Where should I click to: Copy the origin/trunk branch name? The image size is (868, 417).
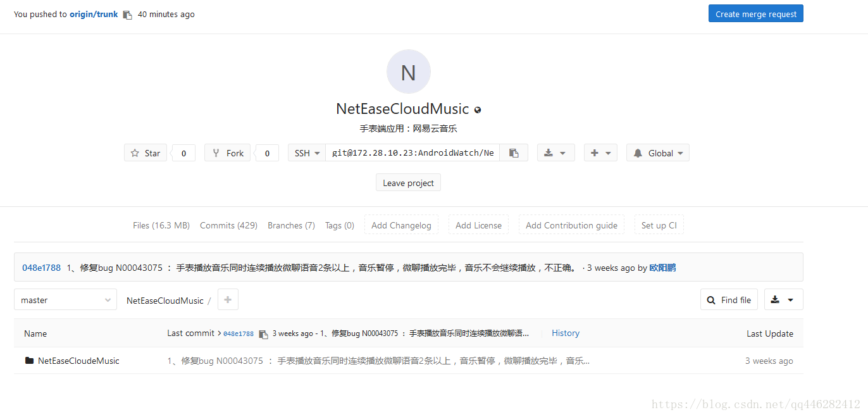pyautogui.click(x=127, y=15)
